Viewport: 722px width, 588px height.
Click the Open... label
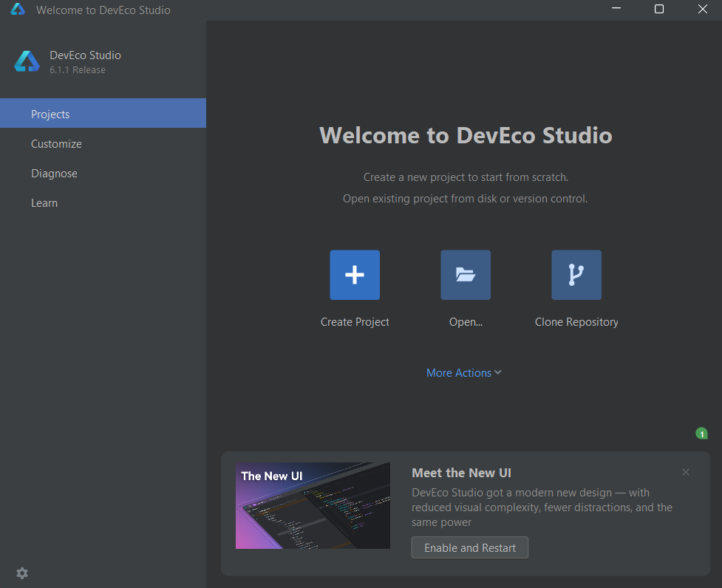click(466, 321)
